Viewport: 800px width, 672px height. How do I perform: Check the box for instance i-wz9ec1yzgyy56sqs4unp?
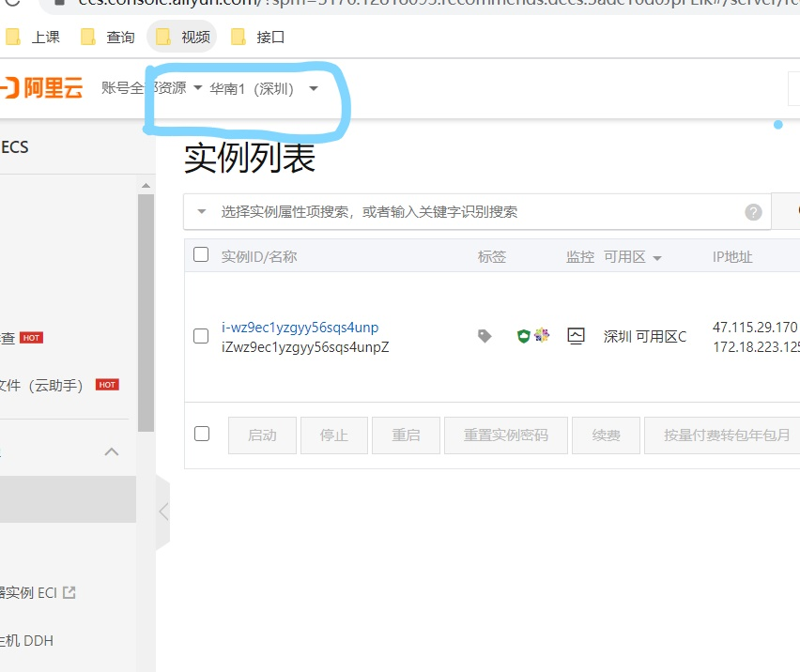tap(201, 336)
